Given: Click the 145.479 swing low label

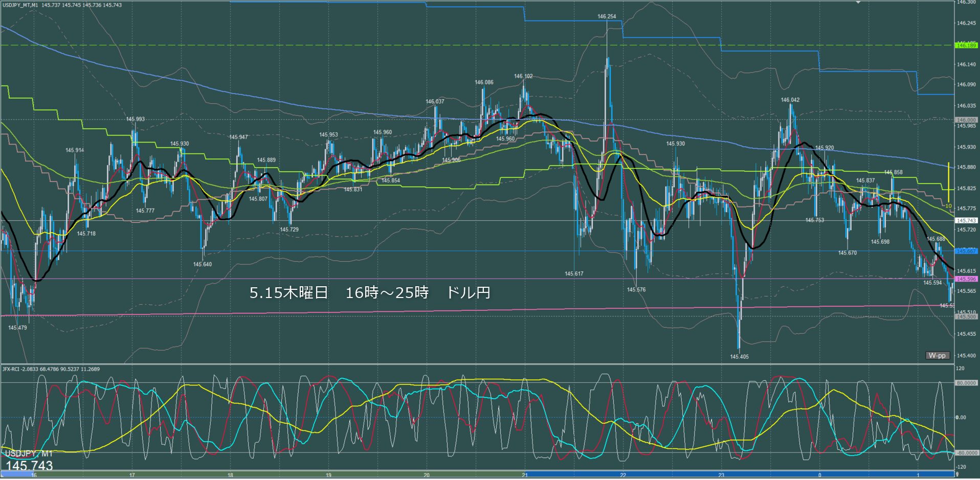Looking at the screenshot, I should [x=17, y=328].
